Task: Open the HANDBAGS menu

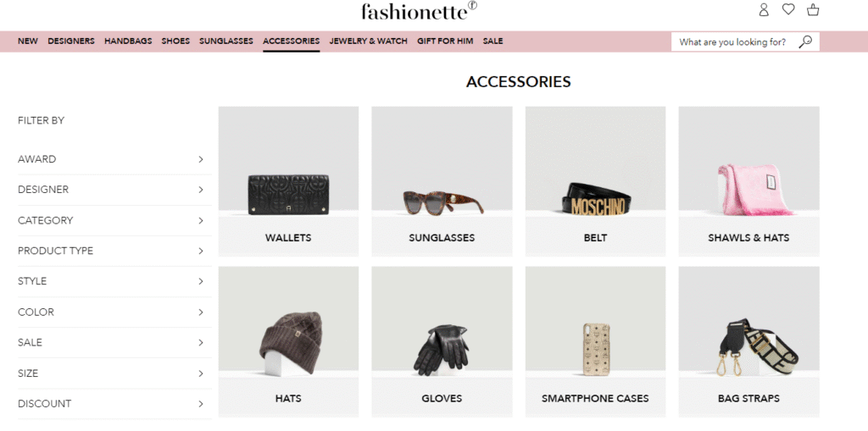Action: point(128,41)
